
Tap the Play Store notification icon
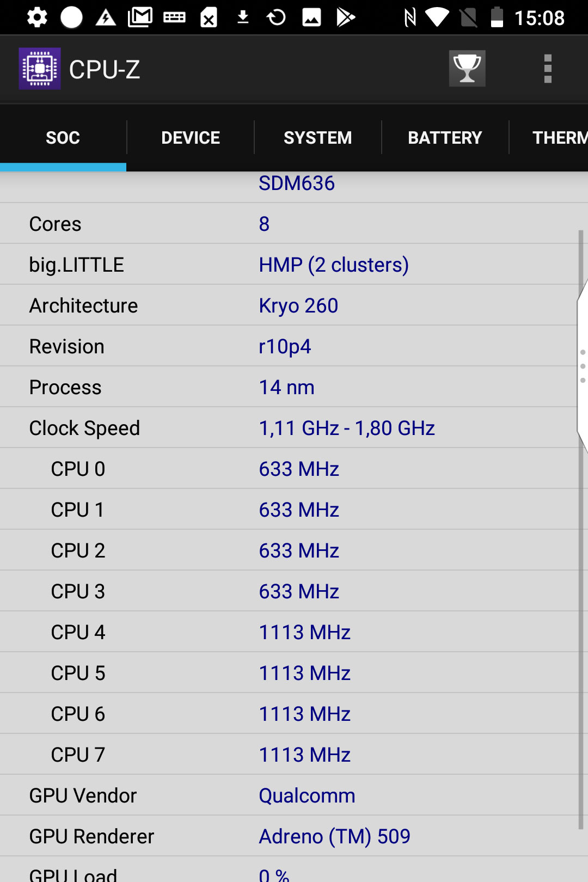(x=346, y=17)
